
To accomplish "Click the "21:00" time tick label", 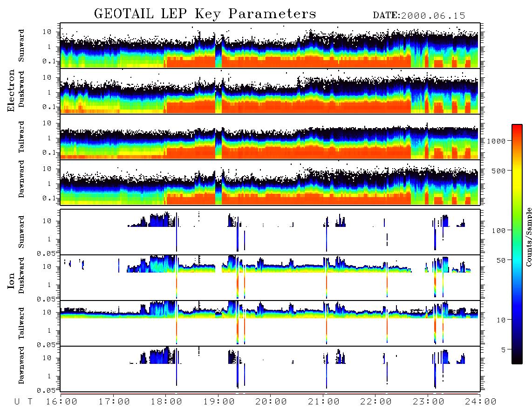I will (x=324, y=402).
